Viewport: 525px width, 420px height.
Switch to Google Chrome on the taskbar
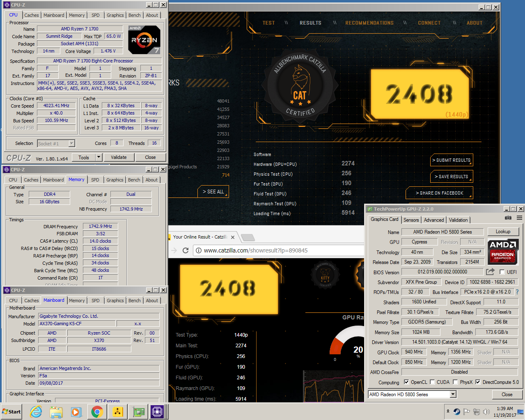pyautogui.click(x=97, y=411)
